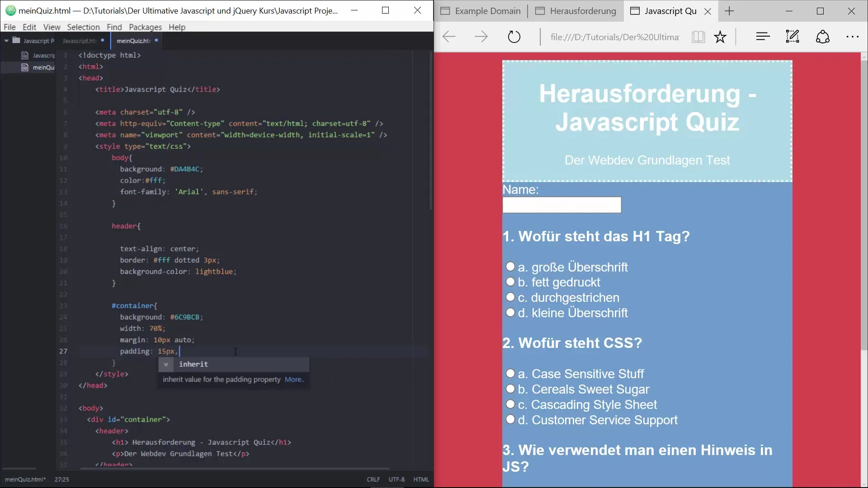Choose the inherit autocomplete suggestion

point(234,364)
